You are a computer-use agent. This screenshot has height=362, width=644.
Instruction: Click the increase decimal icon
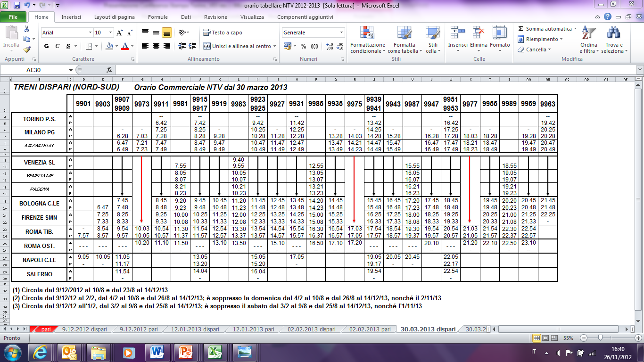click(x=330, y=46)
